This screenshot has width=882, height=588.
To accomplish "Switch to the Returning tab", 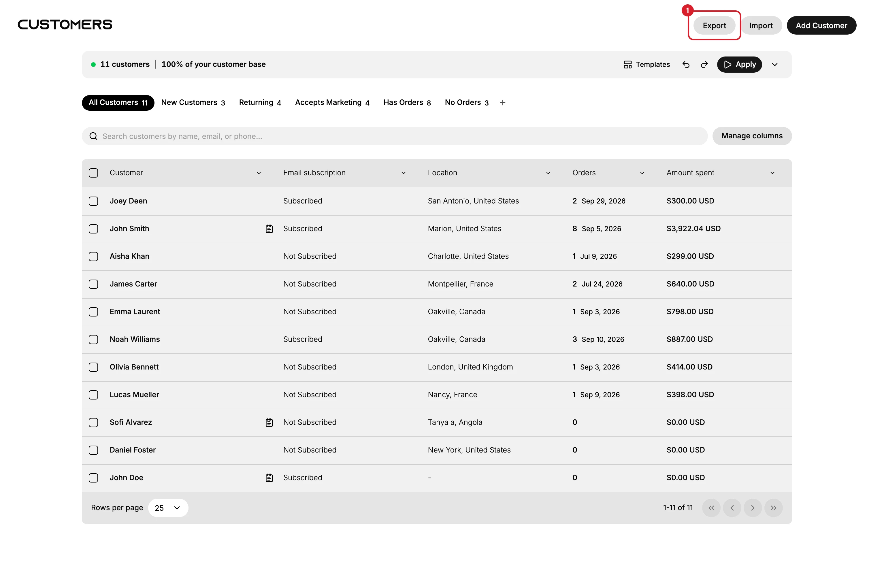I will point(260,103).
